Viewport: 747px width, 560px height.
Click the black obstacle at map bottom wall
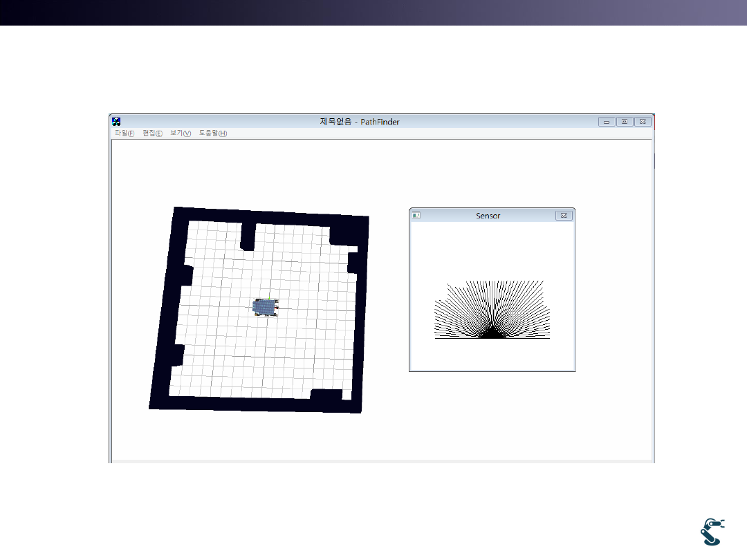326,395
